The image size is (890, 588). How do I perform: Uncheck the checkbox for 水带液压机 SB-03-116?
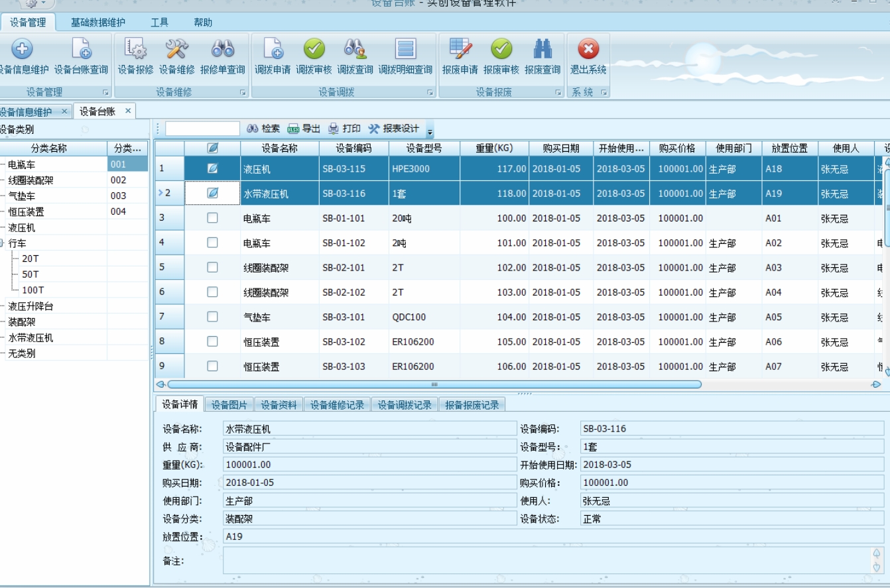[212, 194]
